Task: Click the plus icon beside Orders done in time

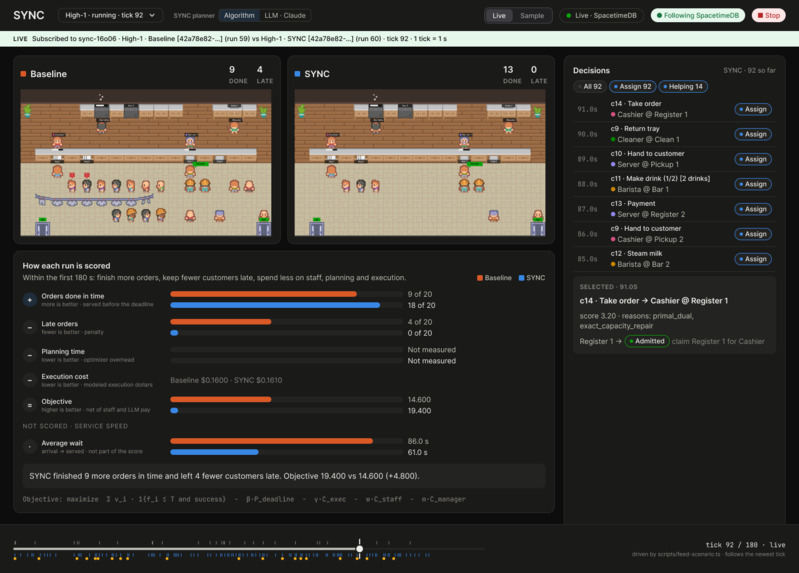Action: click(30, 300)
